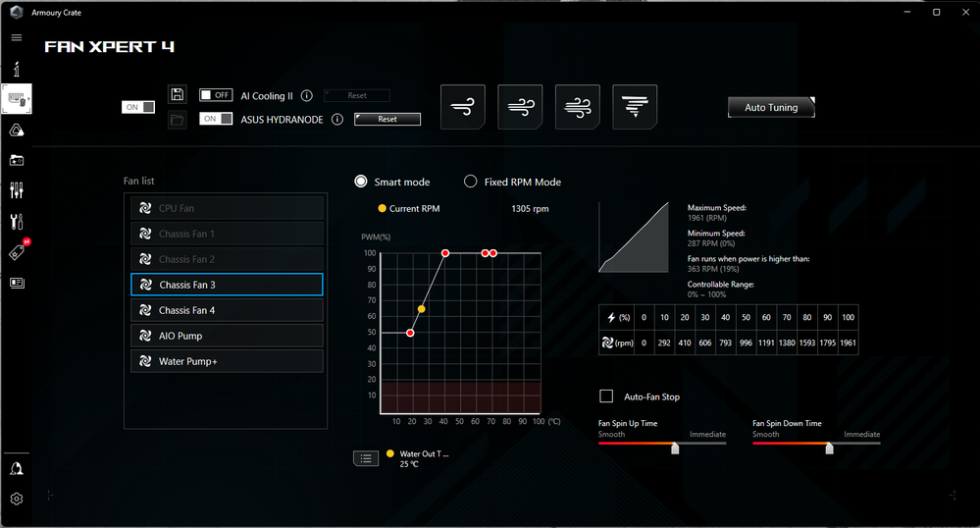Click the ASUS HYDRANODE Reset button
This screenshot has height=528, width=980.
pos(387,119)
